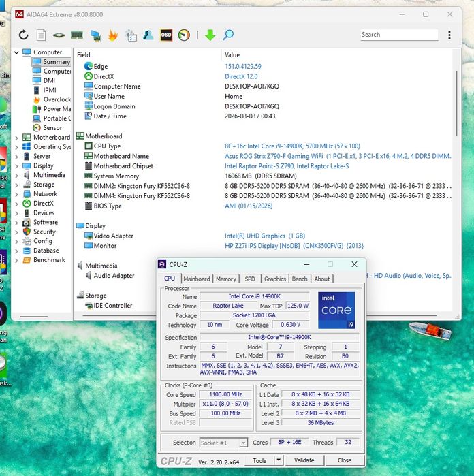
Task: Click the Validate button in CPU-Z
Action: coord(304,460)
